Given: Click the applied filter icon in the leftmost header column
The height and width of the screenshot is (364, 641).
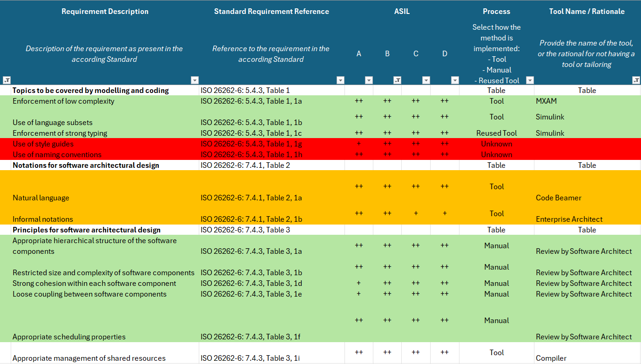Looking at the screenshot, I should click(7, 80).
